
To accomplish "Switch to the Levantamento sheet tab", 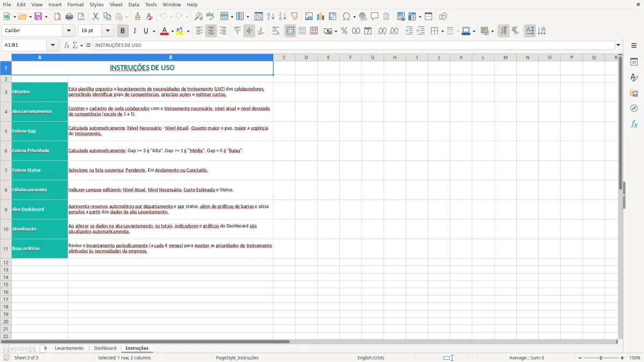I will (x=69, y=348).
